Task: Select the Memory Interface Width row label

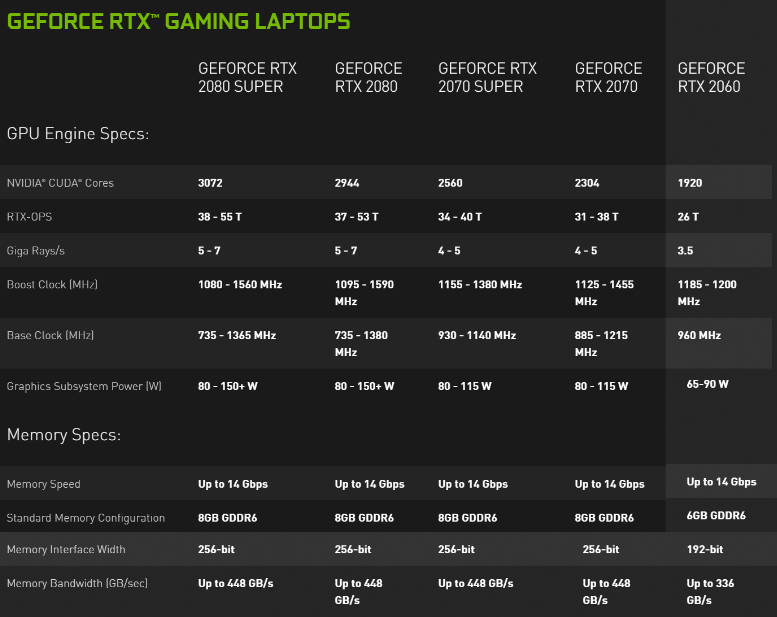Action: coord(66,550)
